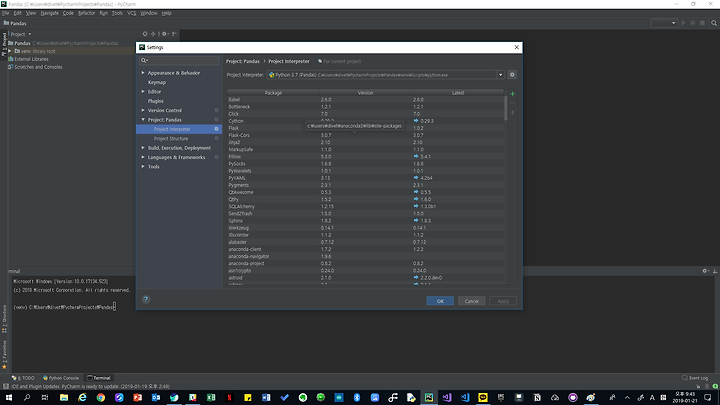
Task: Open the Event Log panel
Action: point(695,378)
